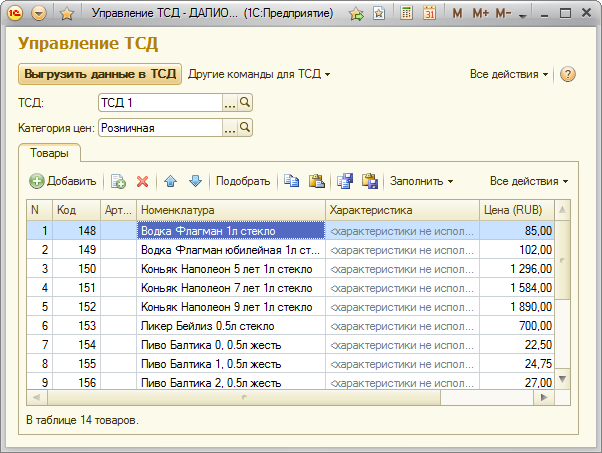Click the Категория цен input field

[x=160, y=128]
